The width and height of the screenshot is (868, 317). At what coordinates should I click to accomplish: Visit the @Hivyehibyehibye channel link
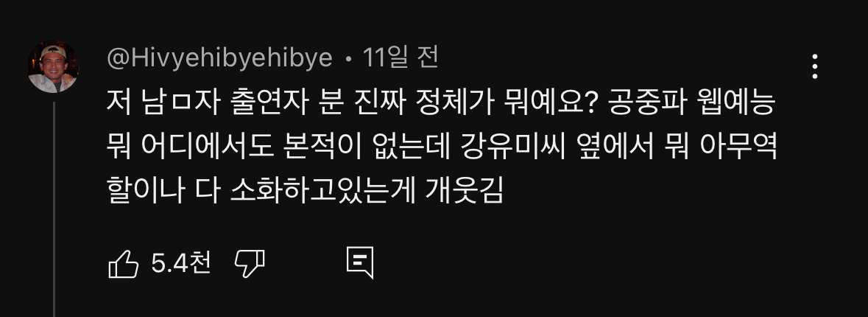click(220, 58)
